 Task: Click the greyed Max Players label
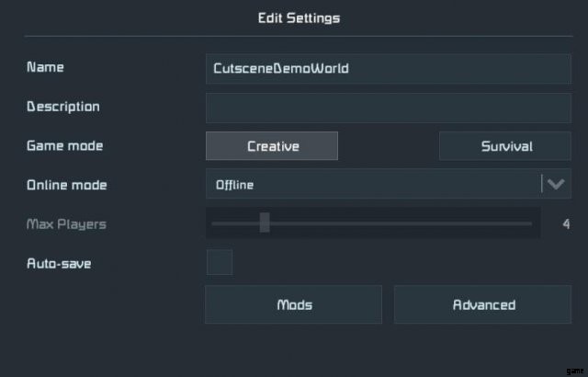point(67,223)
